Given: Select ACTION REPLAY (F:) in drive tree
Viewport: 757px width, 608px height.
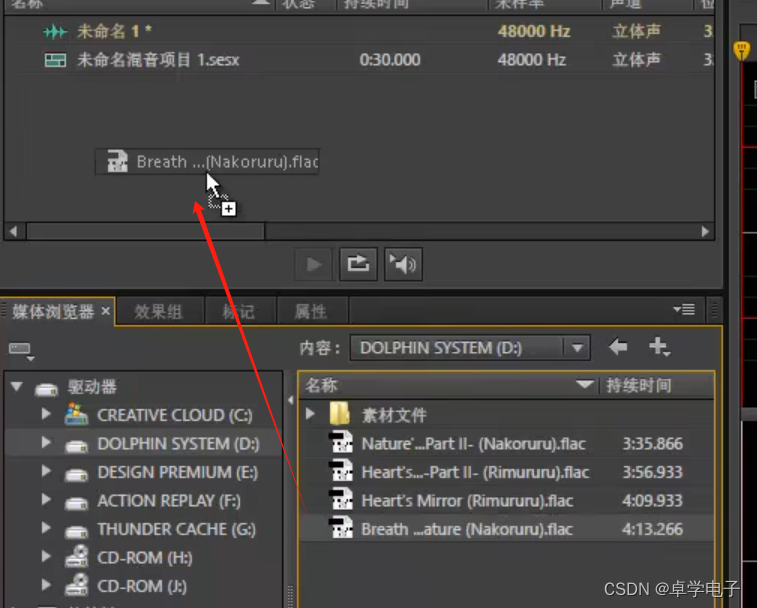Looking at the screenshot, I should click(x=169, y=501).
